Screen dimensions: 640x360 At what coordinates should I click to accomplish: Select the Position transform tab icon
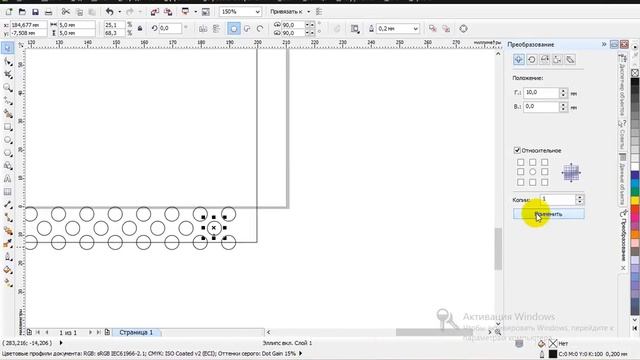coord(519,60)
